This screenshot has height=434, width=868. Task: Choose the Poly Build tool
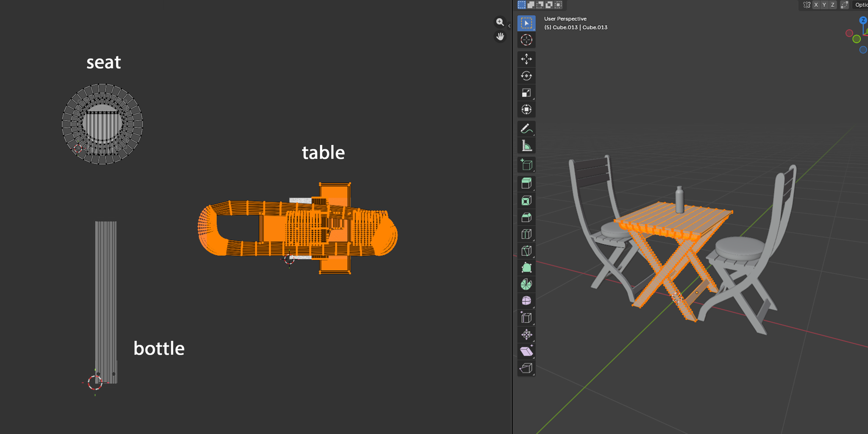[x=526, y=267]
